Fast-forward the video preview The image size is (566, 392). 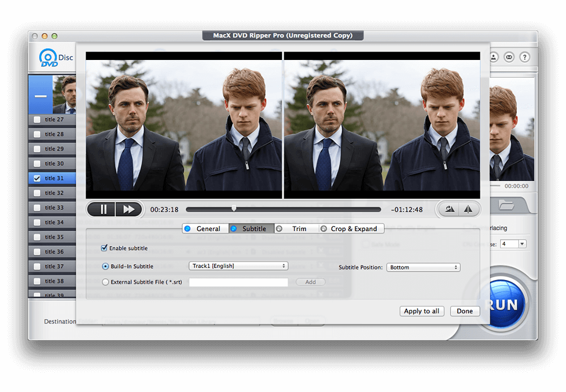tap(128, 209)
